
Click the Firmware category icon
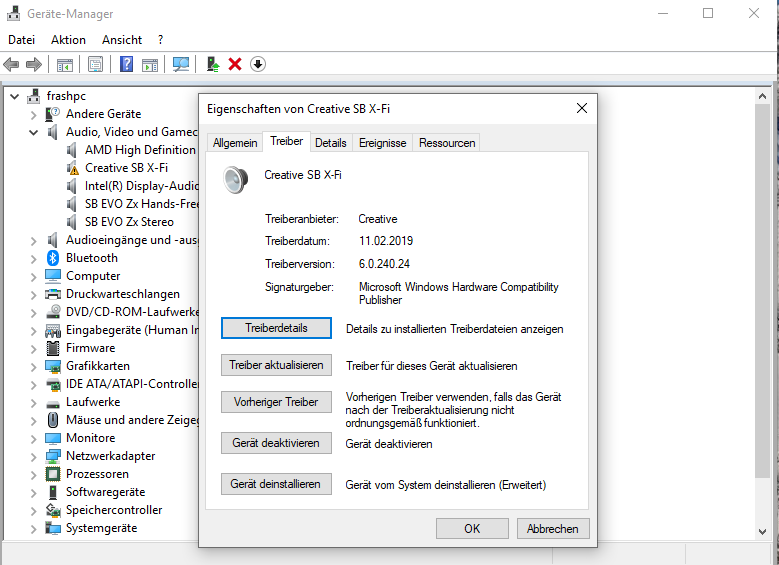click(x=53, y=348)
